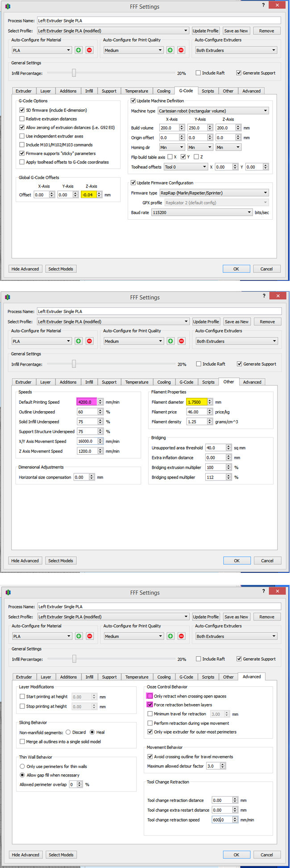Viewport: 290px width, 868px height.
Task: Select the Discard non-manifold segments option
Action: tap(68, 732)
